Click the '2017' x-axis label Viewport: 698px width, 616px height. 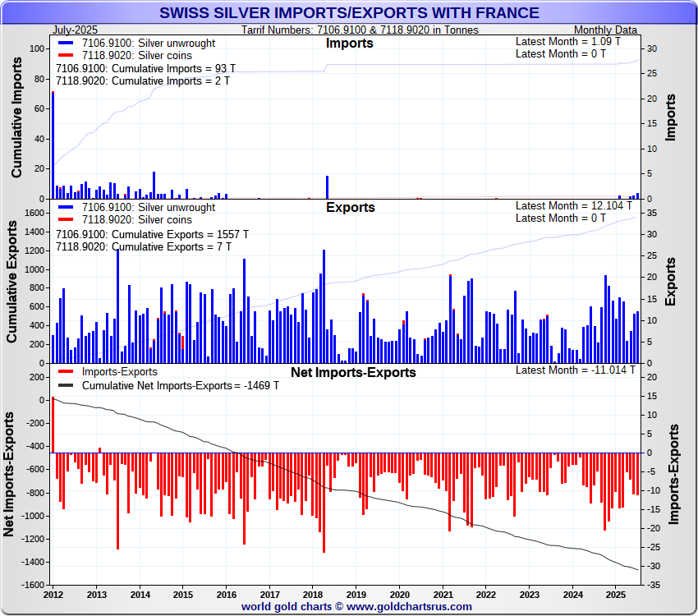pyautogui.click(x=270, y=595)
